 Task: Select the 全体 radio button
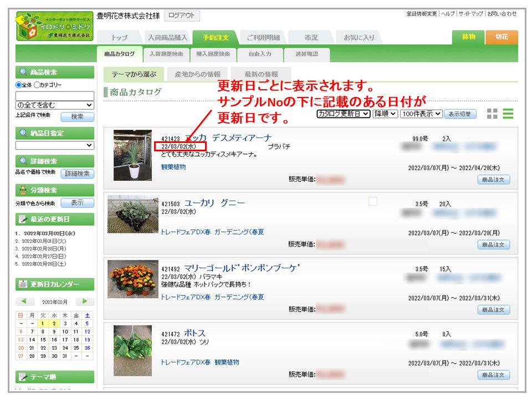19,85
